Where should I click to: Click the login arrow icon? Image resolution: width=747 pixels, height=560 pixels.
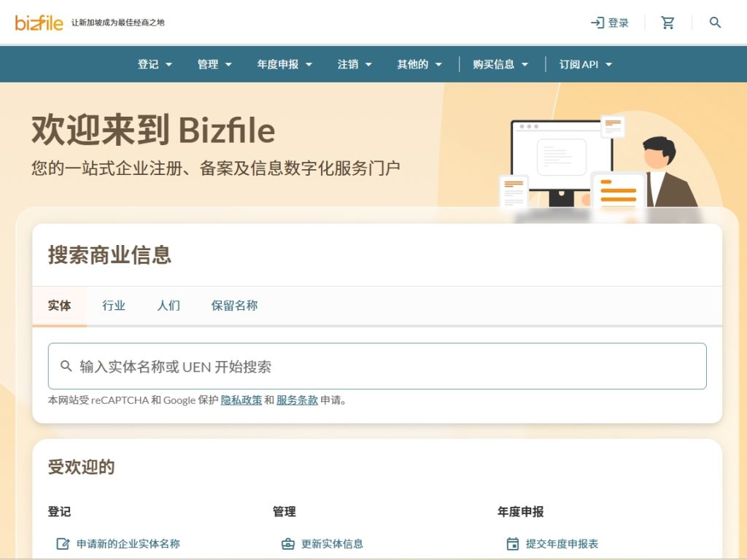pos(597,22)
